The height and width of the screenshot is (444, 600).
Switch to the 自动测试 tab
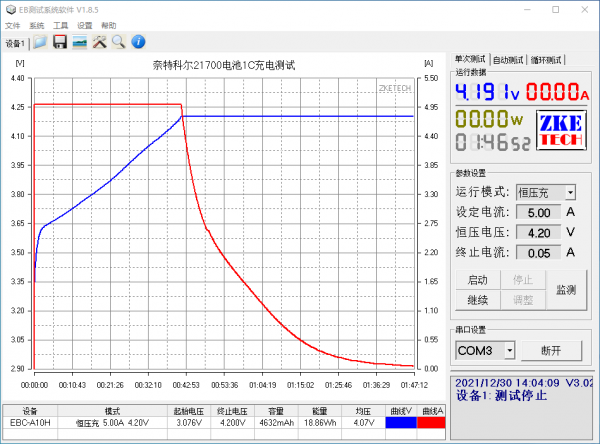[511, 59]
